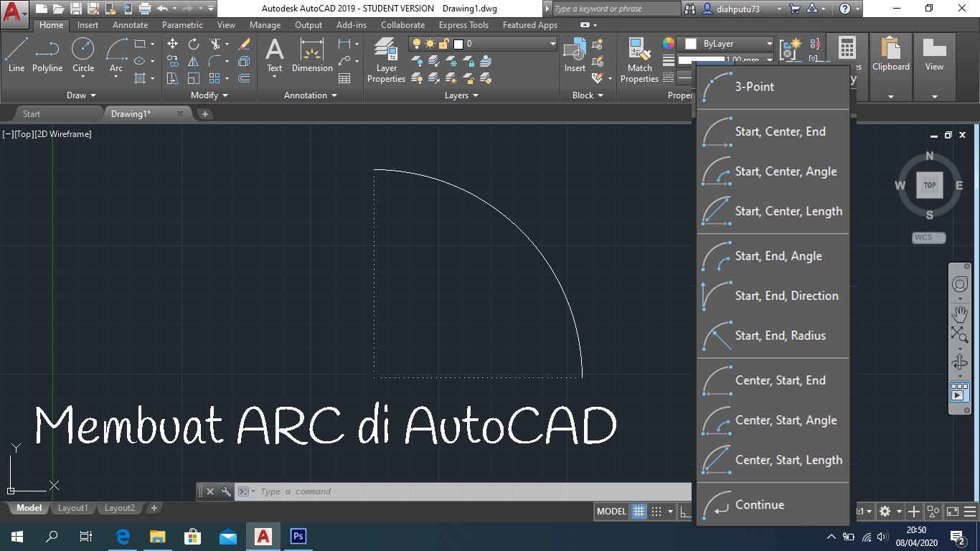Screen dimensions: 980x551
Task: Toggle Ortho mode in status bar
Action: pos(685,512)
